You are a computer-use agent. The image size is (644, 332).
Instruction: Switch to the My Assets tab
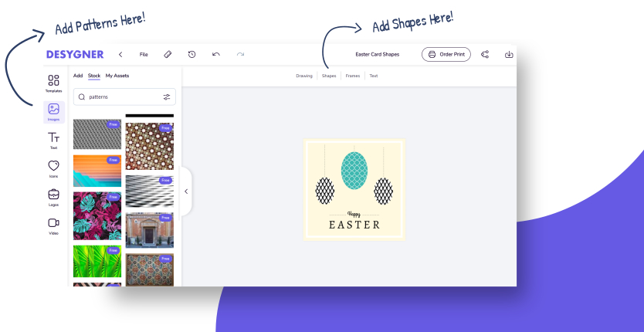[119, 76]
